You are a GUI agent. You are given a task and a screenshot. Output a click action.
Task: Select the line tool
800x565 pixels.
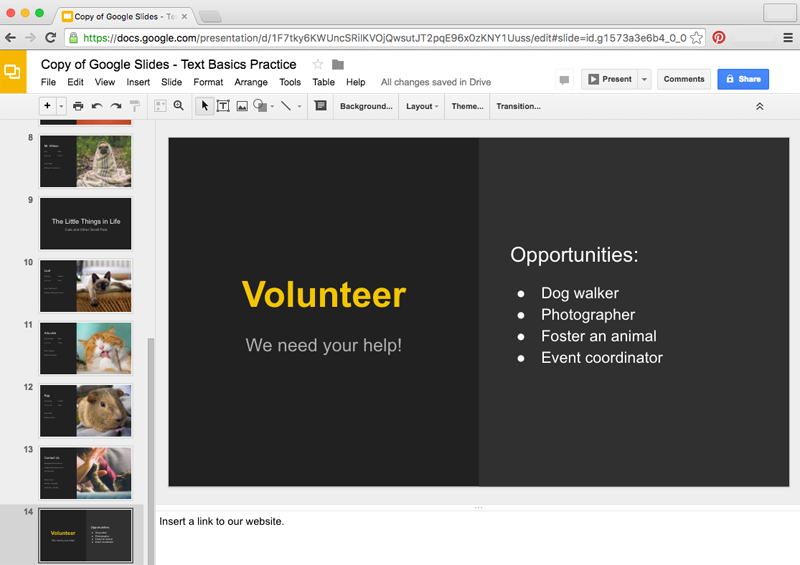[286, 106]
